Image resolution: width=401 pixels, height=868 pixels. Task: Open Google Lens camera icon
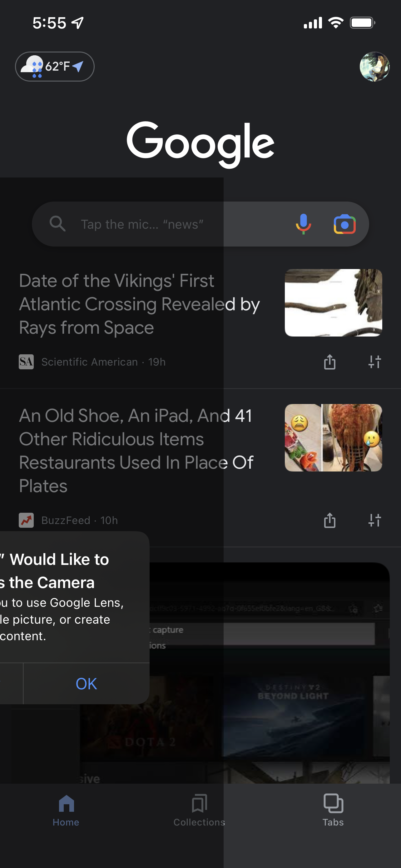(x=344, y=224)
